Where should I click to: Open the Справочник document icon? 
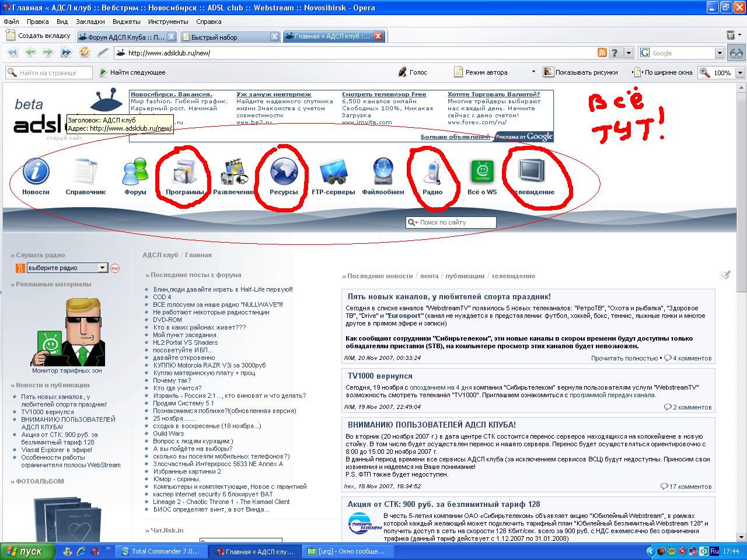[85, 173]
